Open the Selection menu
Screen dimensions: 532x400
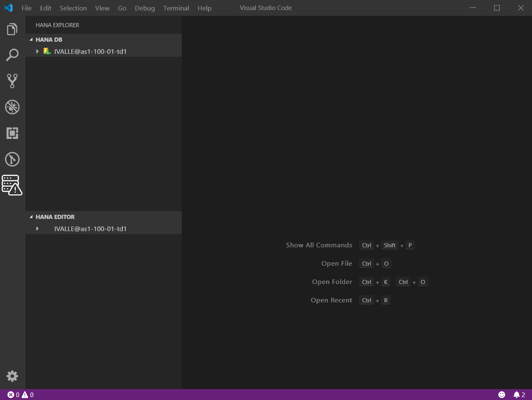point(73,8)
